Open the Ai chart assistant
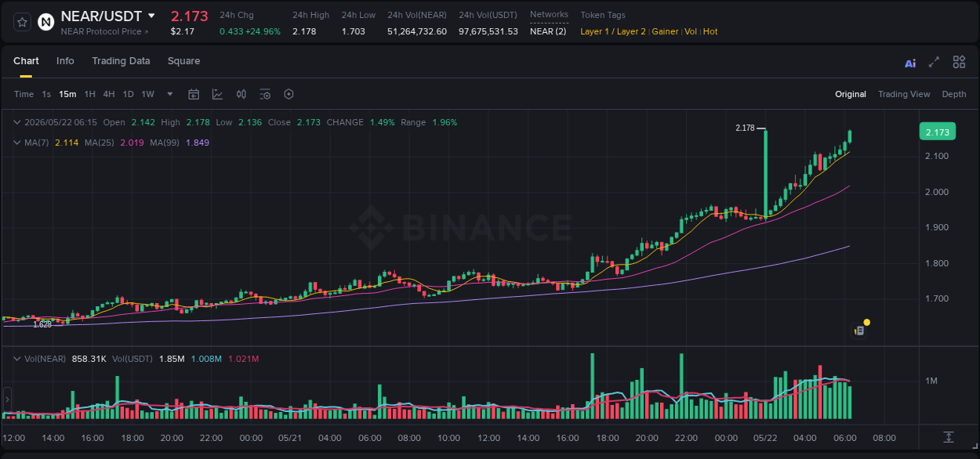Screen dimensions: 980x459 pyautogui.click(x=910, y=63)
